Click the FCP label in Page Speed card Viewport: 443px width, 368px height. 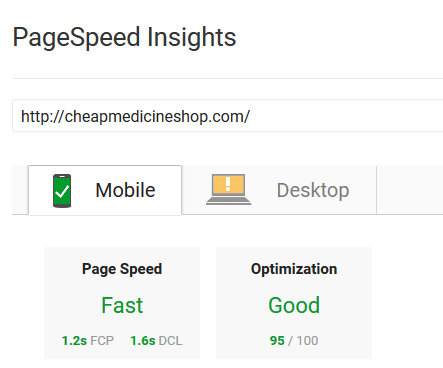pos(102,341)
